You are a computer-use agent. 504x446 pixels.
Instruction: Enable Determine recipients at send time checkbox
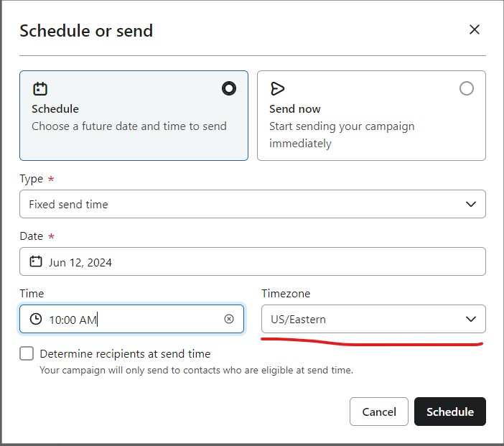click(27, 353)
